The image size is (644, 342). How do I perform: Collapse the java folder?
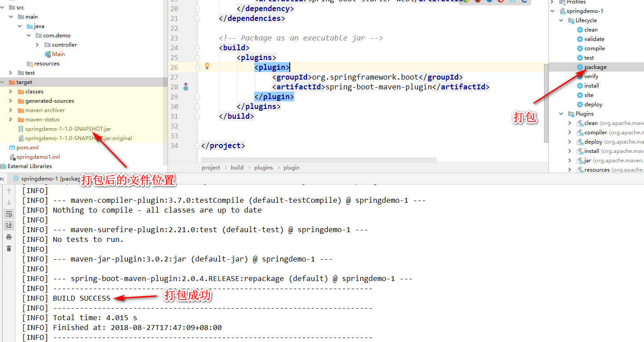20,26
